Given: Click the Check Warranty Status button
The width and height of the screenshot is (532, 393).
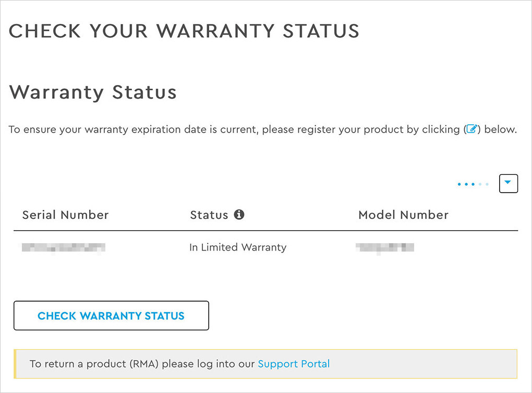Looking at the screenshot, I should click(111, 316).
